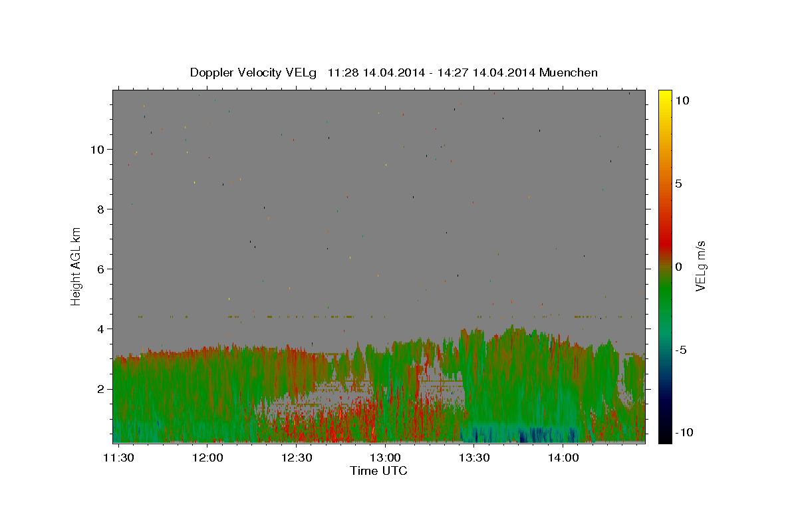The image size is (798, 532).
Task: Click the colorbar value '-5'
Action: (x=682, y=350)
